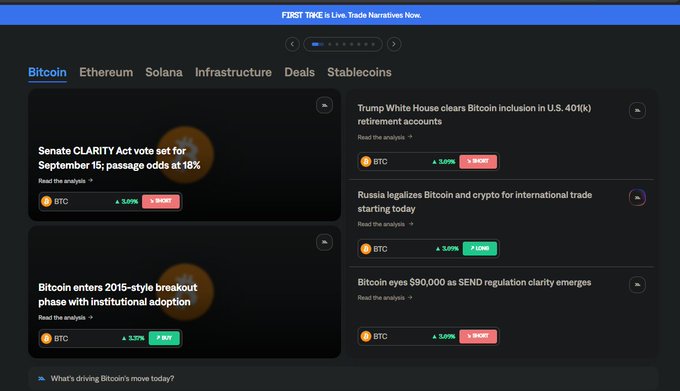
Task: Go long BTC under Russia legalizes story
Action: tap(480, 248)
